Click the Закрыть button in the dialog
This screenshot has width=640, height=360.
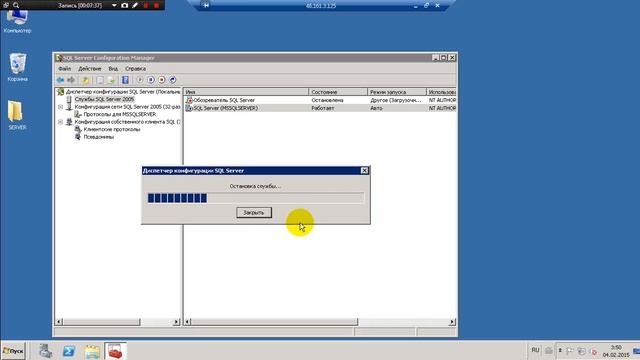(x=253, y=213)
